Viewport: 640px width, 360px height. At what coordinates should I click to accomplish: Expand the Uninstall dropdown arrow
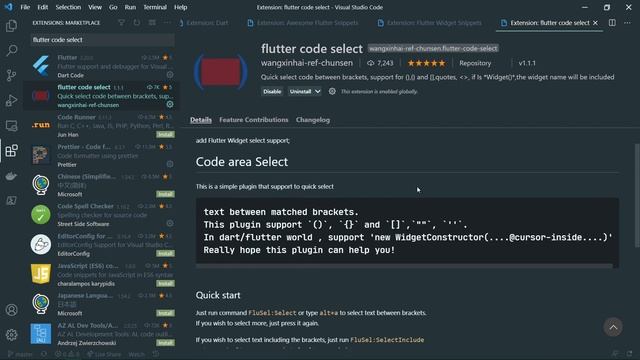(318, 91)
